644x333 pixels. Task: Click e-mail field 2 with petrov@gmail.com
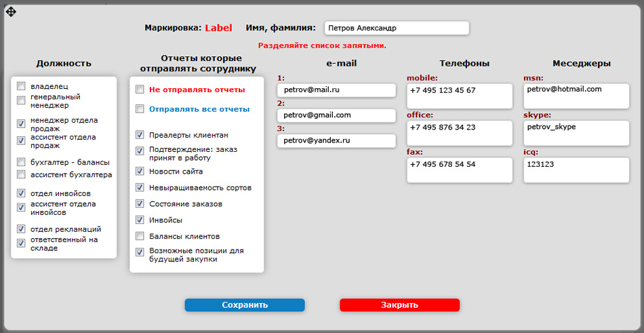[x=336, y=115]
